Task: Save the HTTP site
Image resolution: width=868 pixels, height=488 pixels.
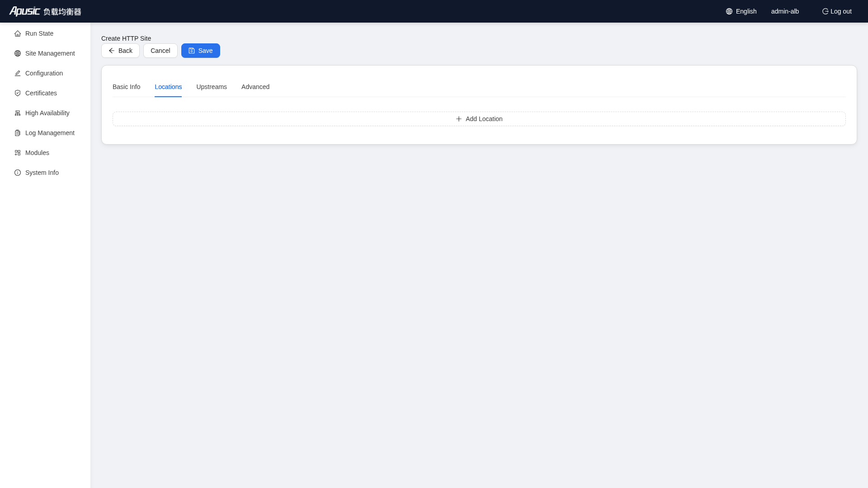Action: [201, 51]
